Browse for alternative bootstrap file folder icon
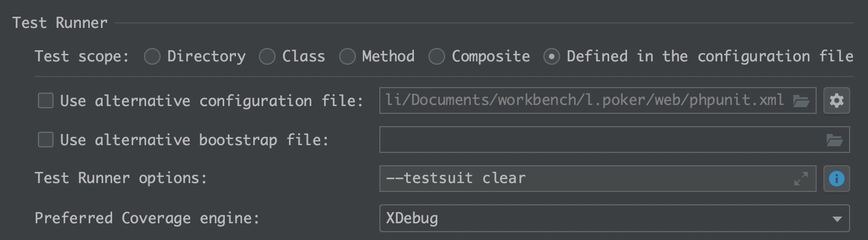The height and width of the screenshot is (240, 868). 835,140
